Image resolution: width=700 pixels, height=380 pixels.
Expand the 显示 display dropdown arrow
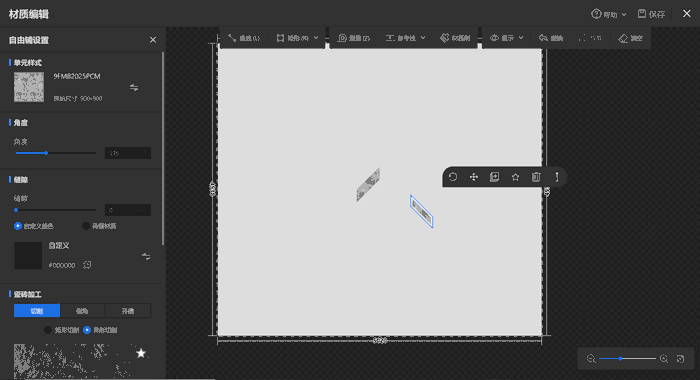click(x=521, y=38)
